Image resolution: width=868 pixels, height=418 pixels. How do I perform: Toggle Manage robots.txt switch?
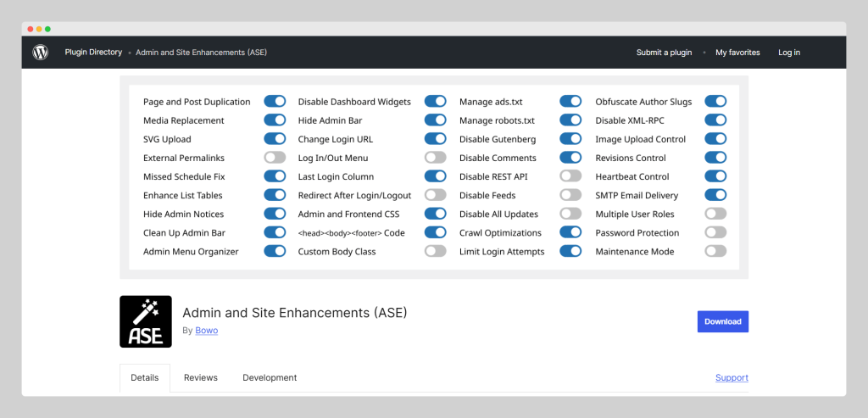click(570, 120)
